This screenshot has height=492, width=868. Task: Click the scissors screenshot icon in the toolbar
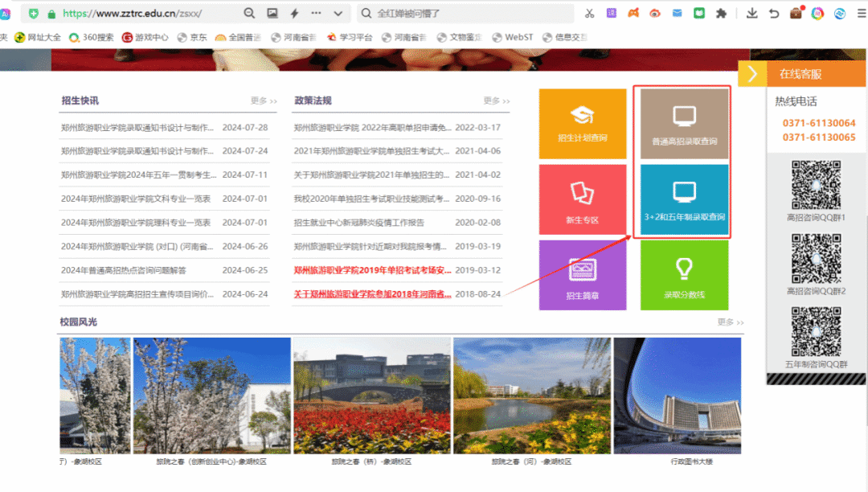tap(590, 13)
